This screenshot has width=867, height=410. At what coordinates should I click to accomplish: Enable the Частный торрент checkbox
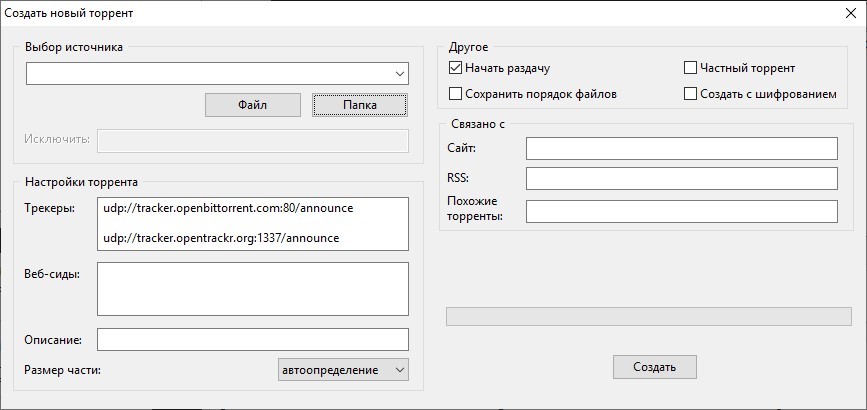[690, 69]
